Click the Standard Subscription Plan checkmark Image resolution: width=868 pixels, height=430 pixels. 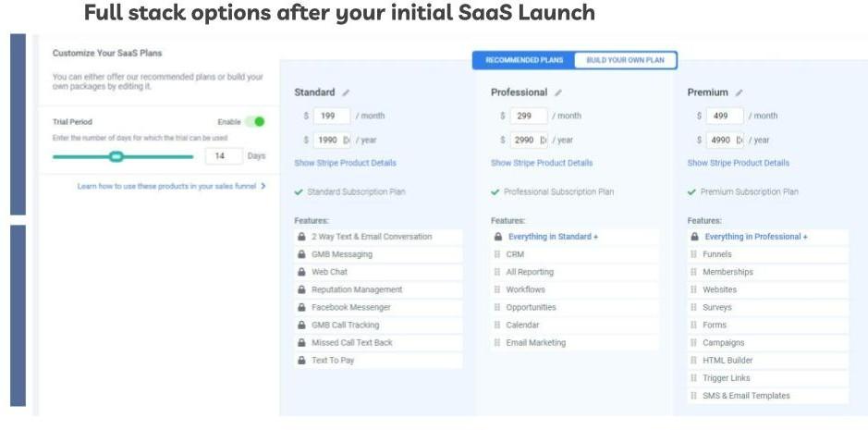pos(299,192)
